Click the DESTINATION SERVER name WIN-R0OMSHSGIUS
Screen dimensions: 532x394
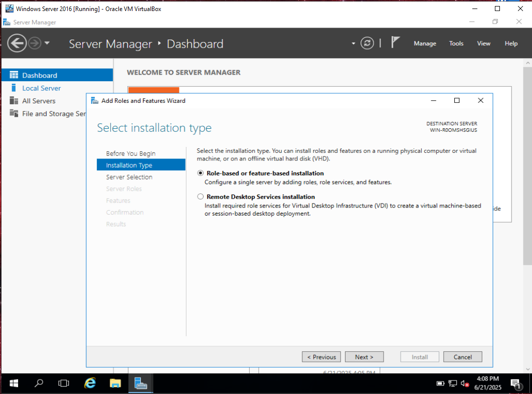(x=454, y=130)
